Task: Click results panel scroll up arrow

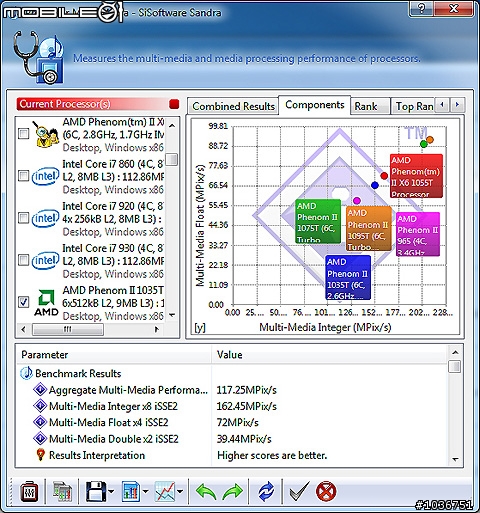Action: pos(455,352)
